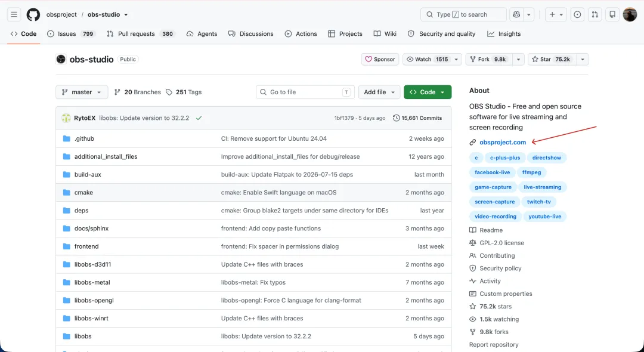The image size is (644, 352).
Task: Expand the Star lists arrow
Action: click(x=583, y=59)
